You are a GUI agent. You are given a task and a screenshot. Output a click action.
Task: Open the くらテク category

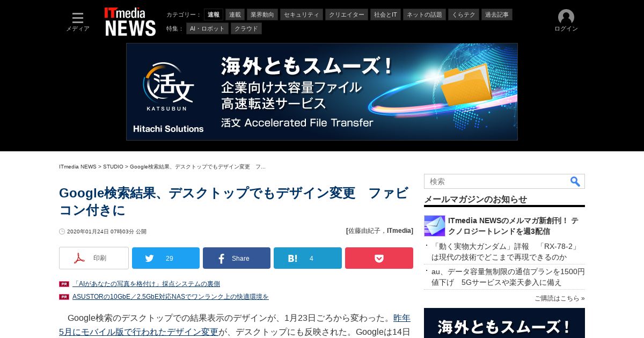point(464,14)
